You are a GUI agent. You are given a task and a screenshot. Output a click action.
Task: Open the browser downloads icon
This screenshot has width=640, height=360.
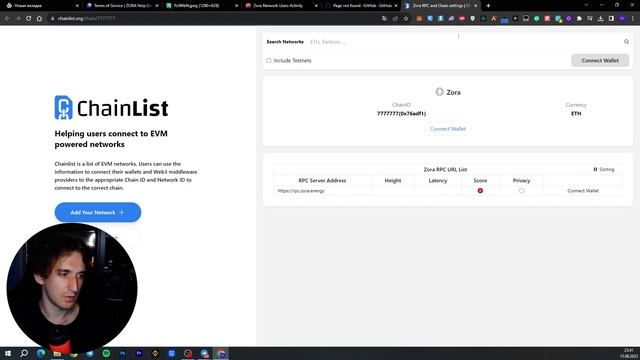click(x=600, y=18)
